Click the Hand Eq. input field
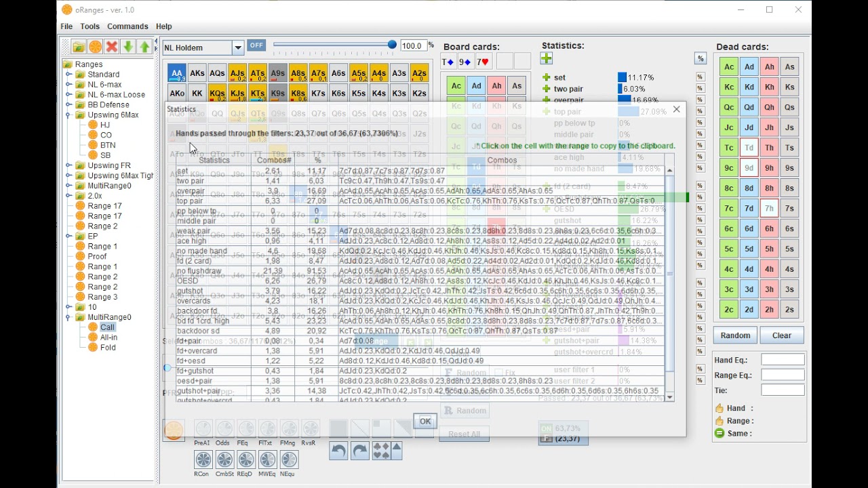 [x=783, y=360]
